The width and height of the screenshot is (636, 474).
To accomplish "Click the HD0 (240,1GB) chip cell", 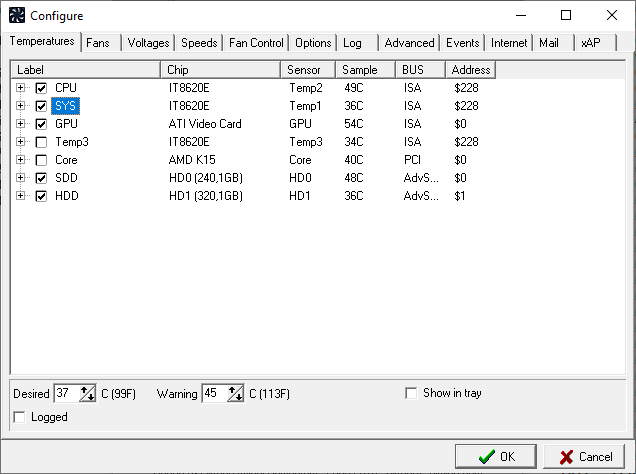I will tap(206, 178).
